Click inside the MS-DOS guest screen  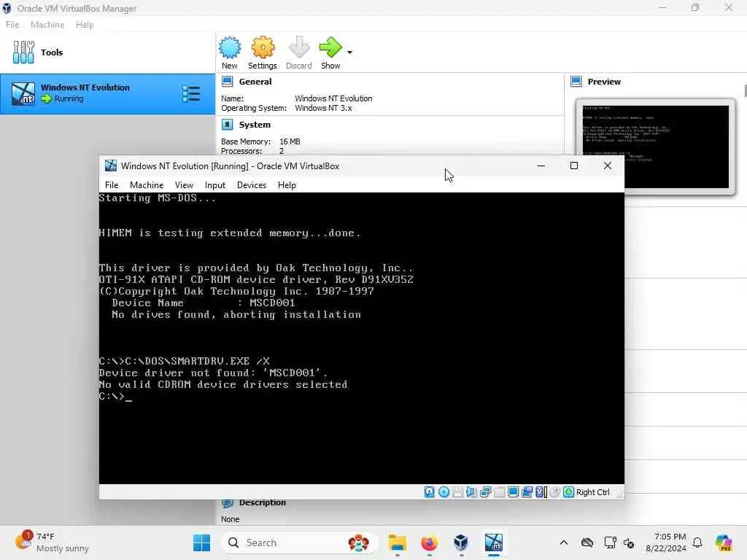(x=362, y=338)
